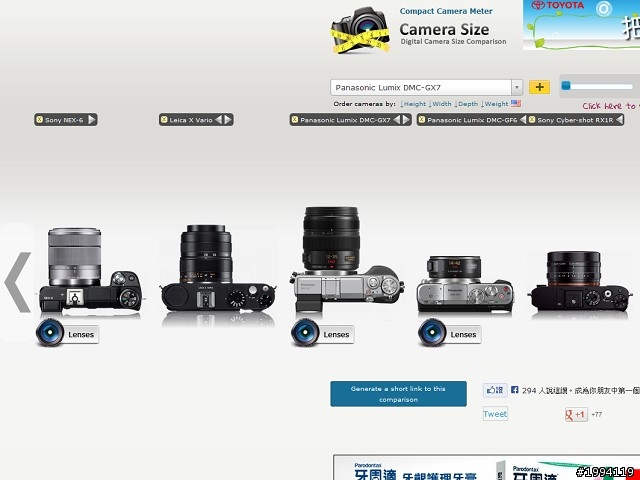Screen dimensions: 640x480
Task: Move Sony Cyber-shot RX1R left arrow
Action: 619,120
